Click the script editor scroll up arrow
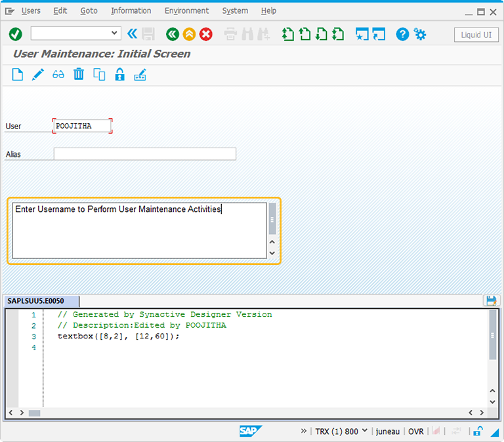This screenshot has height=442, width=504. pos(492,391)
